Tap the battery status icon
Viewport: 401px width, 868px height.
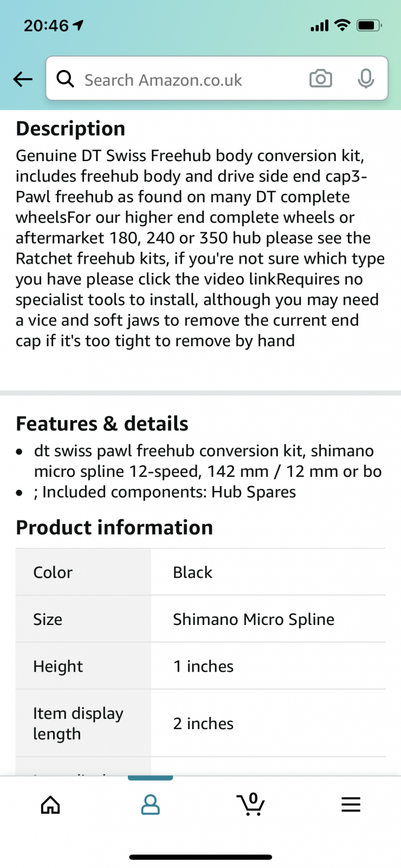click(x=370, y=25)
